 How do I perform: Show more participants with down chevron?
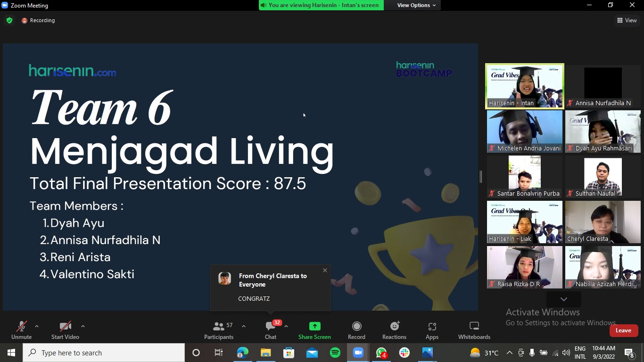[x=563, y=299]
